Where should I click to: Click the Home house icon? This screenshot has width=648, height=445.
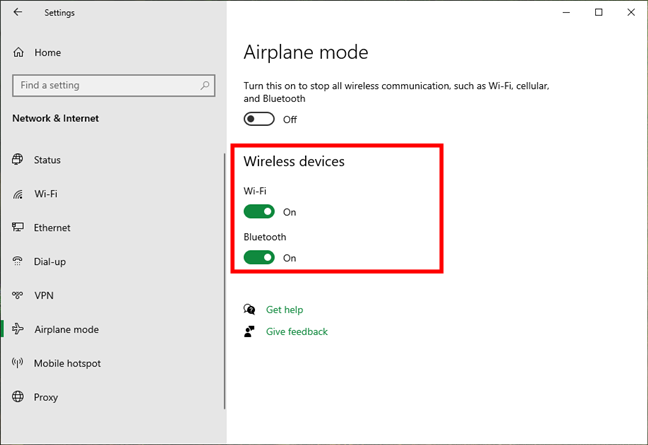[18, 52]
